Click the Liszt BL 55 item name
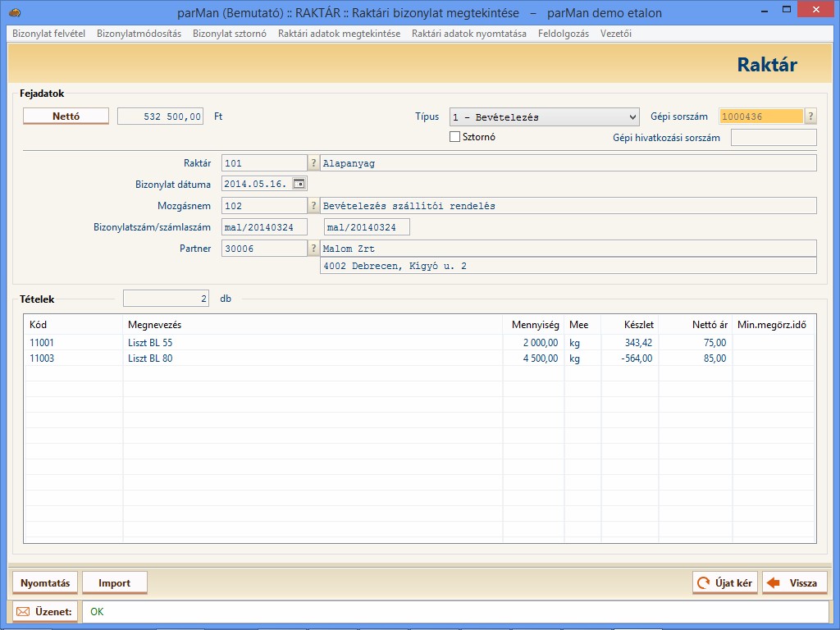The image size is (840, 630). [x=150, y=343]
